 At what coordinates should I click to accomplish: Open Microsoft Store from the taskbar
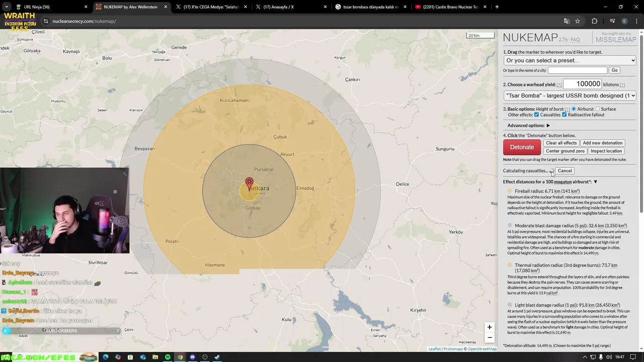click(130, 357)
